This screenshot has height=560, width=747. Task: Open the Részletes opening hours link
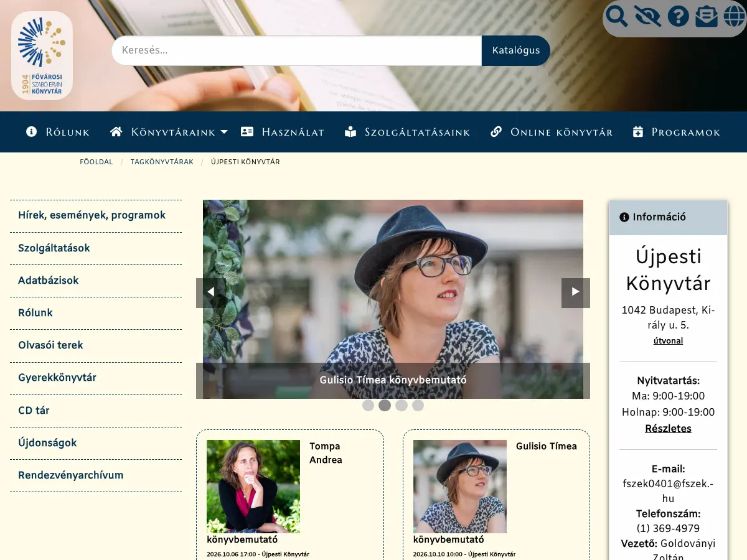pyautogui.click(x=668, y=429)
